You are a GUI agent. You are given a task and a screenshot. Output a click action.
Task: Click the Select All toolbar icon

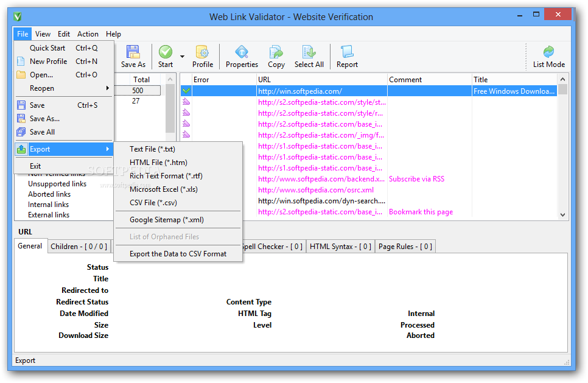(x=309, y=52)
